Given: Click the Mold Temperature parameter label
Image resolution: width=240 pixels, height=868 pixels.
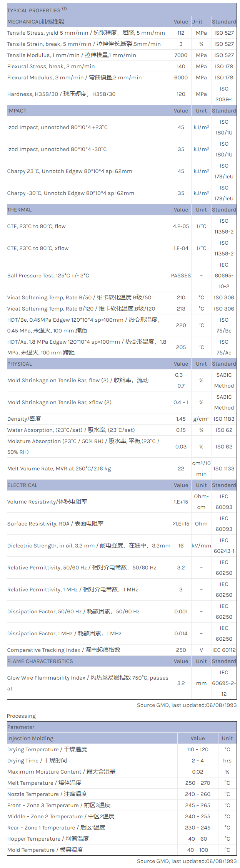Looking at the screenshot, I should click(x=45, y=850).
